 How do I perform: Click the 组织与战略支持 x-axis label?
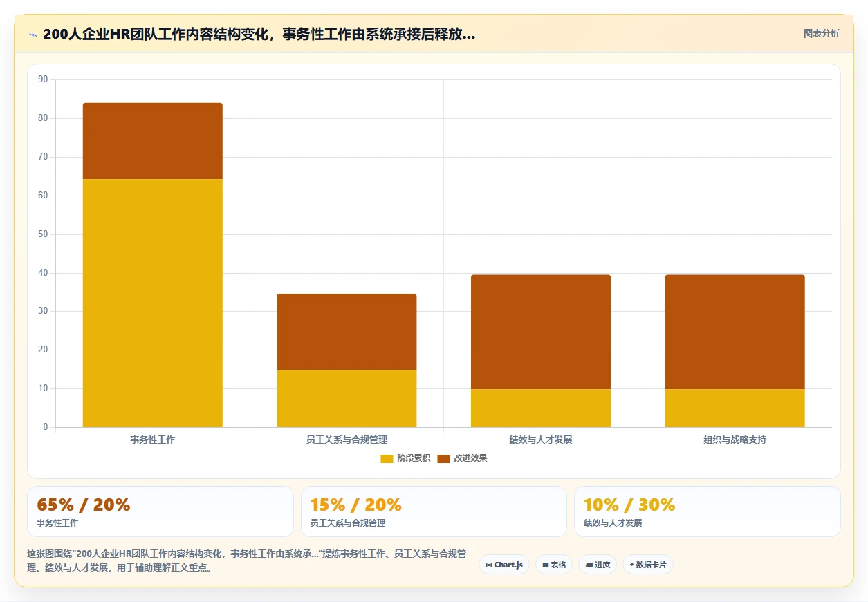[735, 440]
